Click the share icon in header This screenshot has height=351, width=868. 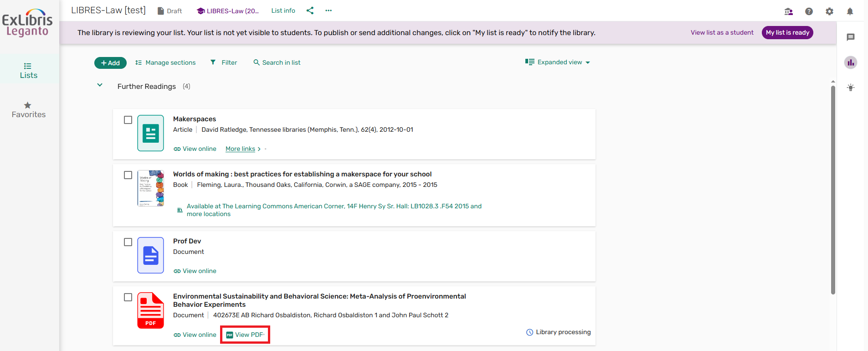coord(310,10)
